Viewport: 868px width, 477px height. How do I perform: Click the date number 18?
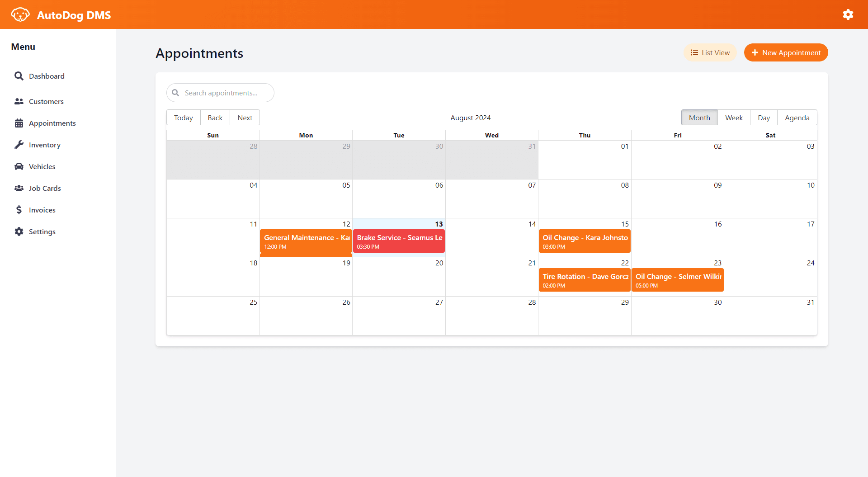click(x=254, y=263)
